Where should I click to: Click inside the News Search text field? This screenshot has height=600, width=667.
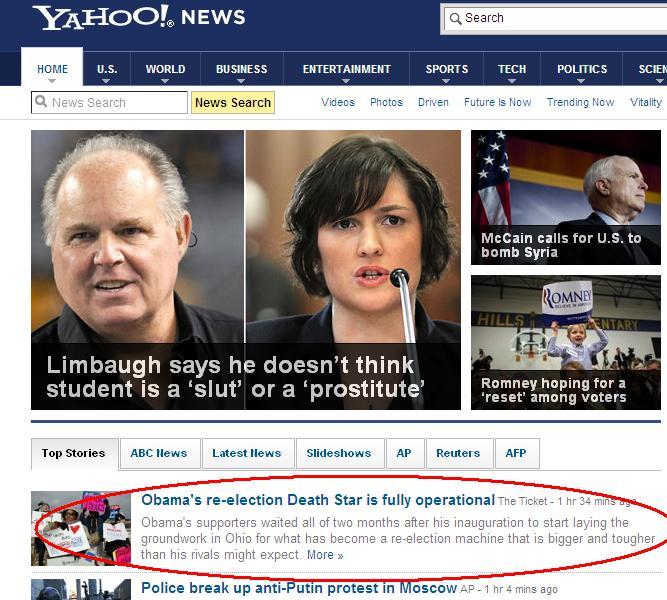[109, 103]
